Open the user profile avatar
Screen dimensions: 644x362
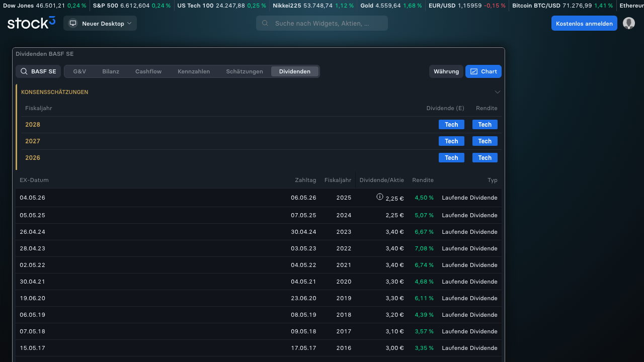click(629, 23)
